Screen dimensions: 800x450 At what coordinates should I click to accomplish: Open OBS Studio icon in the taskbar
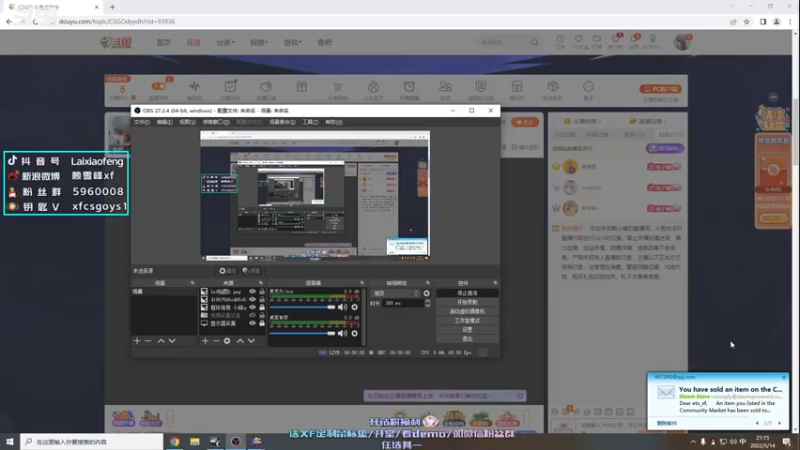(x=236, y=442)
